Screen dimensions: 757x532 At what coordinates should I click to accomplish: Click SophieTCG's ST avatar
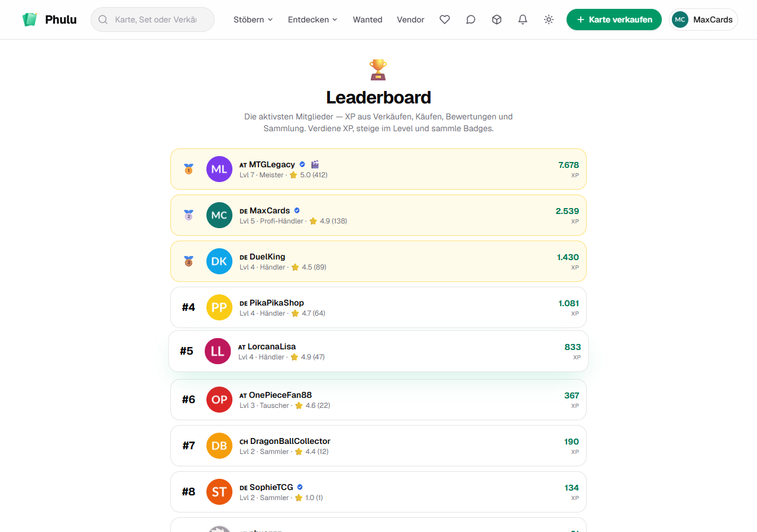pos(219,492)
